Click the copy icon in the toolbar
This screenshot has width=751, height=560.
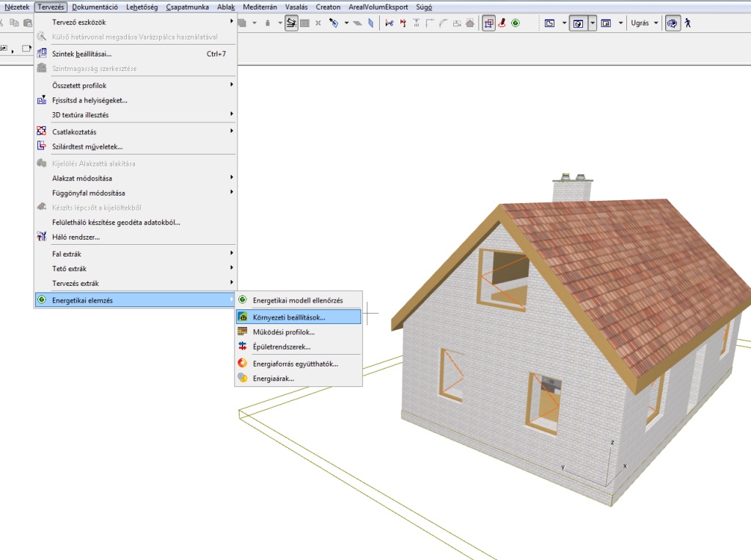15,23
